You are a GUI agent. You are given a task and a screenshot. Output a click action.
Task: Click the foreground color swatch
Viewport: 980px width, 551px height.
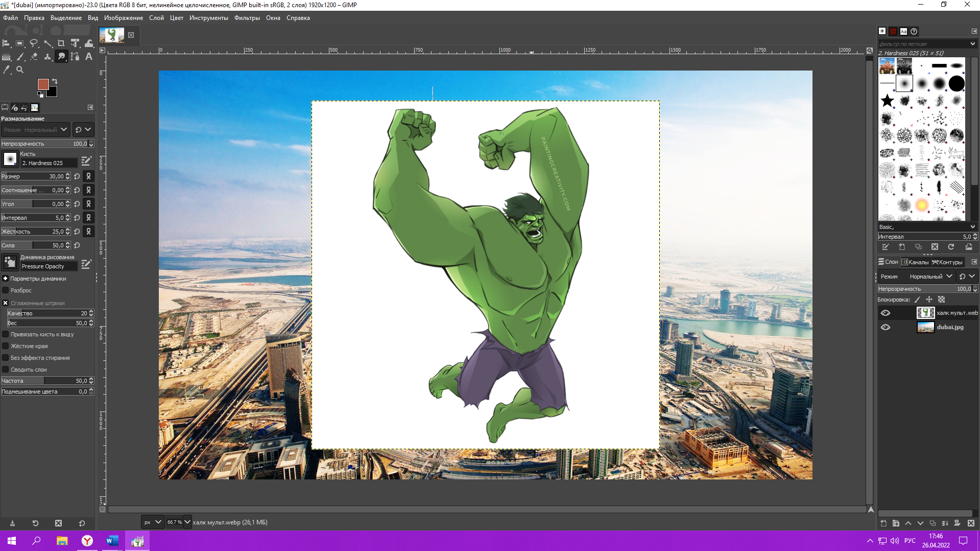[43, 84]
